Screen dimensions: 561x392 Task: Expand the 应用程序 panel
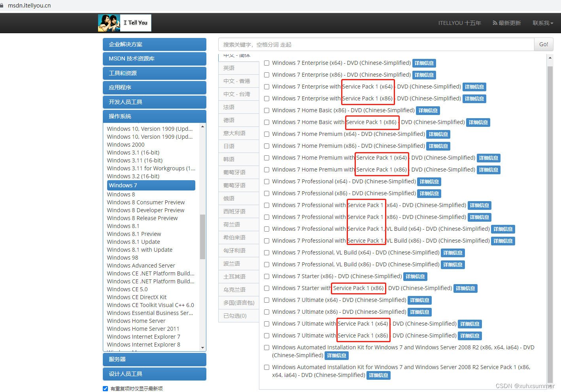(x=155, y=87)
